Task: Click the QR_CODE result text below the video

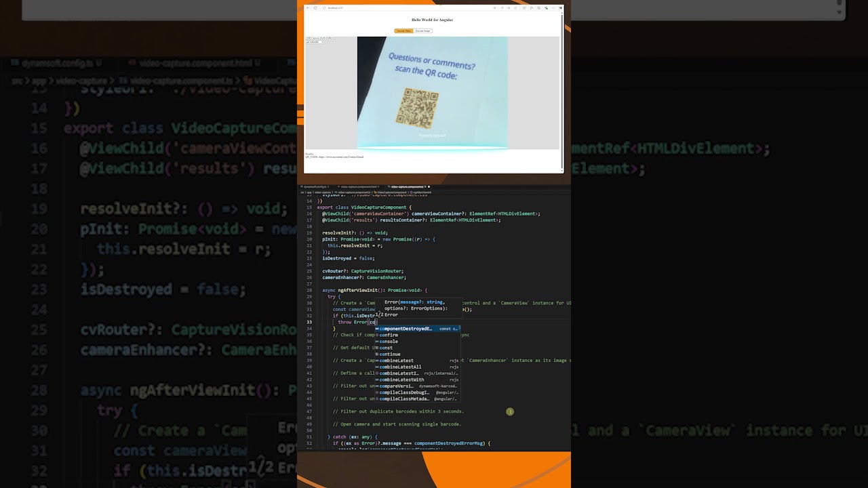Action: (334, 157)
